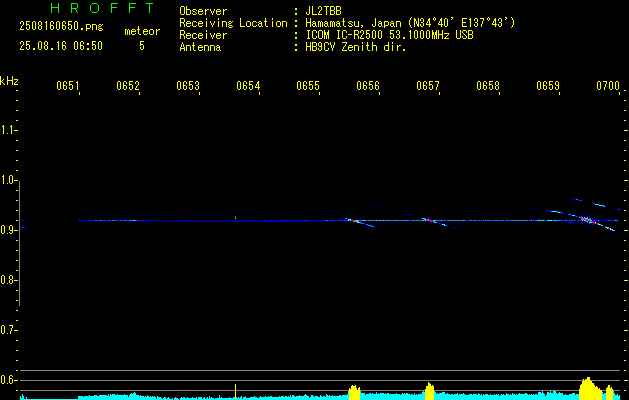629x400 pixels.
Task: Click the Receiving Location label
Action: coord(233,23)
